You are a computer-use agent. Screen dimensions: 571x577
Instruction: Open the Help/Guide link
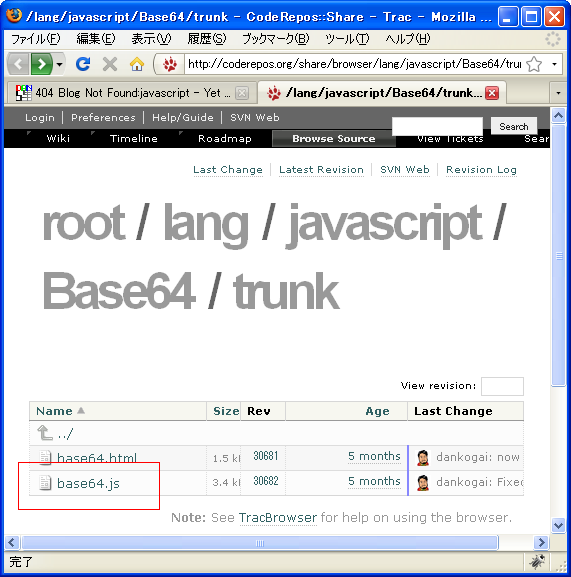[x=182, y=118]
